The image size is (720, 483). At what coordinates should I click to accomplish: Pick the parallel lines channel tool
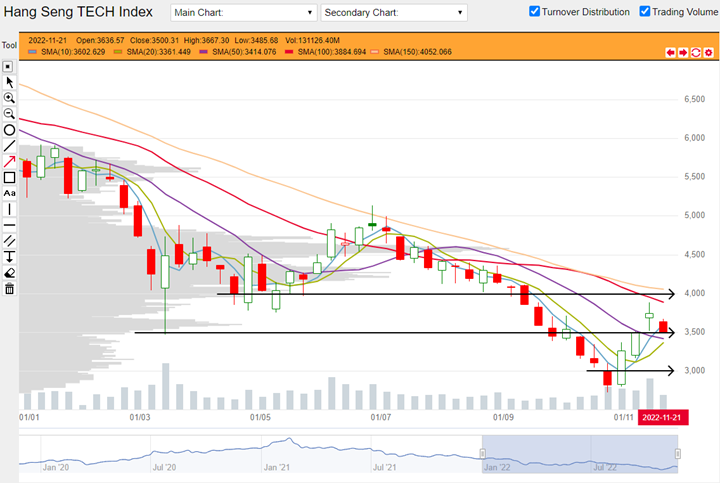9,241
